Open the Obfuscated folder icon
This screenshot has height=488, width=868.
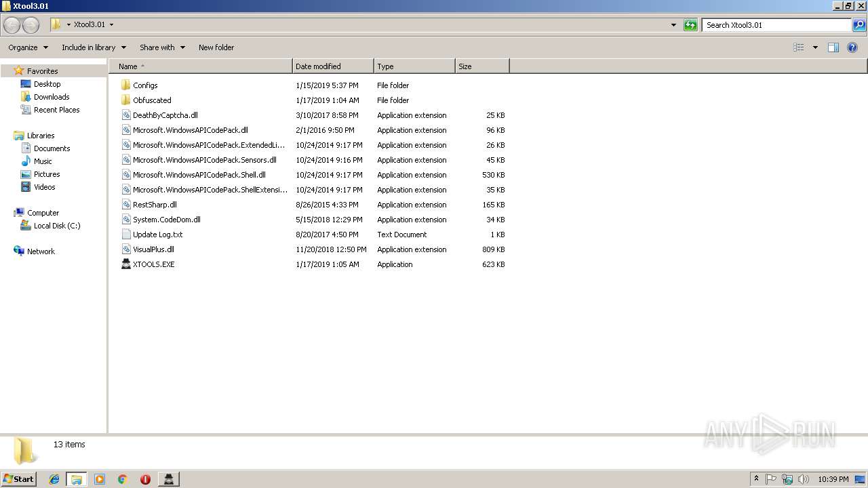(x=125, y=100)
